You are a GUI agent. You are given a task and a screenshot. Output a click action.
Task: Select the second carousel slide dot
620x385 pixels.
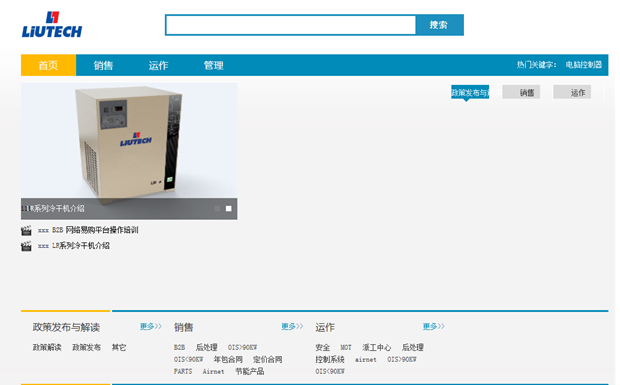[x=229, y=209]
